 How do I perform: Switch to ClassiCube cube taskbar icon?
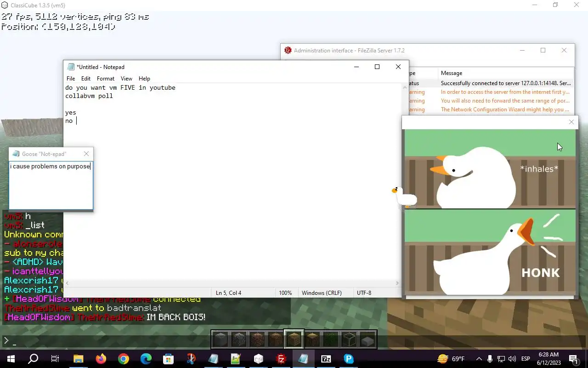(258, 359)
